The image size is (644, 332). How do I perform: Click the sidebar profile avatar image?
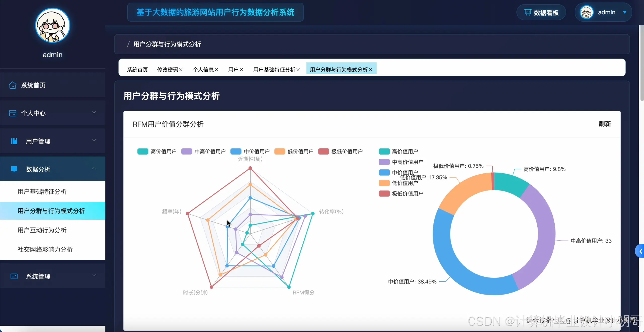point(52,25)
